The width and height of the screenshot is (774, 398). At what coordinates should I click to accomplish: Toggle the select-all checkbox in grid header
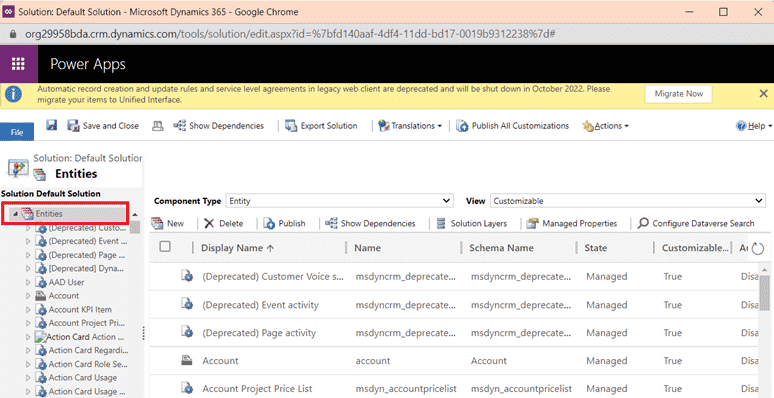[165, 247]
